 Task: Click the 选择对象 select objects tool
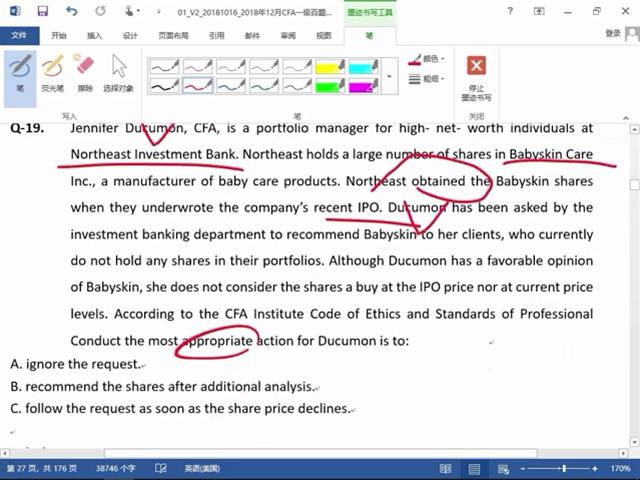click(x=118, y=72)
